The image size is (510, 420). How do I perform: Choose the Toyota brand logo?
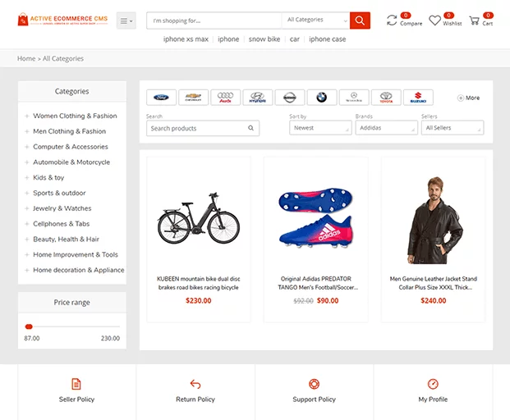click(x=386, y=98)
